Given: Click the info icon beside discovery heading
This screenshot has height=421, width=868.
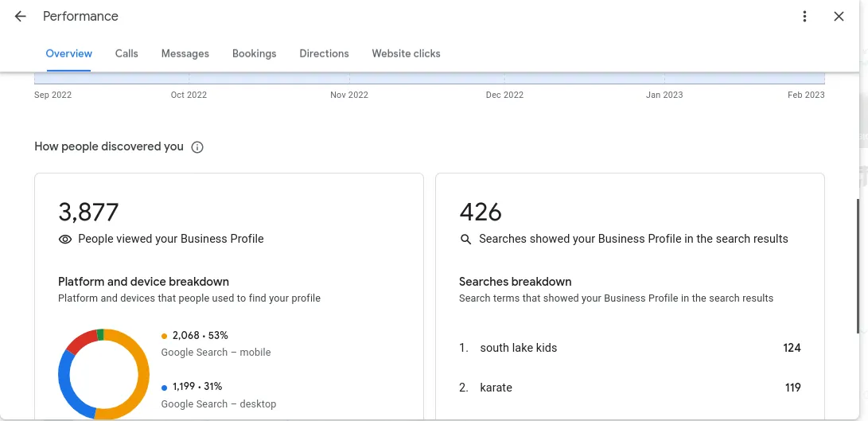Looking at the screenshot, I should (x=197, y=147).
